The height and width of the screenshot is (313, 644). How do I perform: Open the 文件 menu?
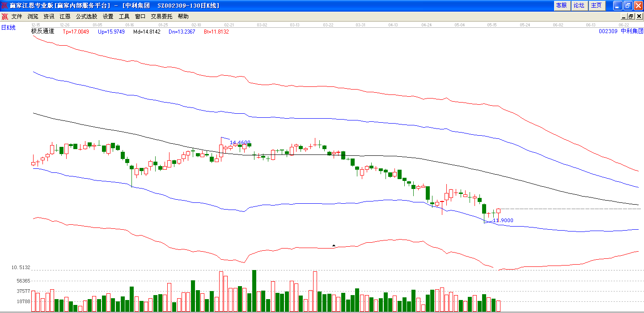[x=17, y=17]
